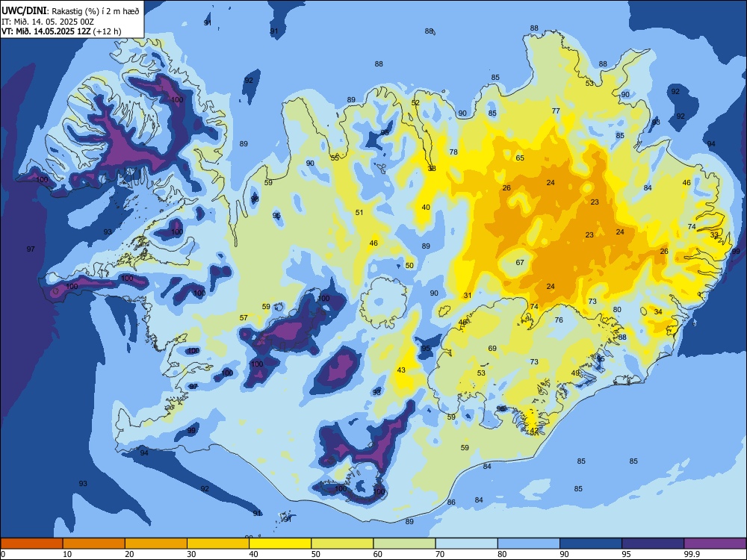Click the map value 51
The width and height of the screenshot is (747, 560).
[x=359, y=213]
